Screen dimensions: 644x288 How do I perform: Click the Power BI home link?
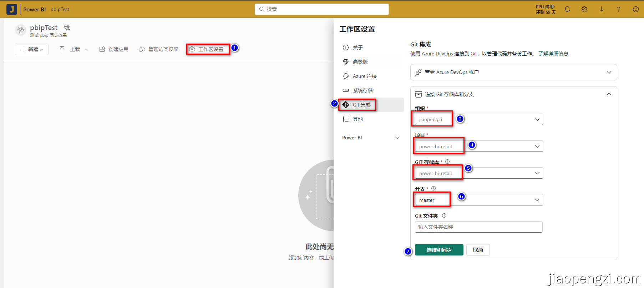(35, 9)
